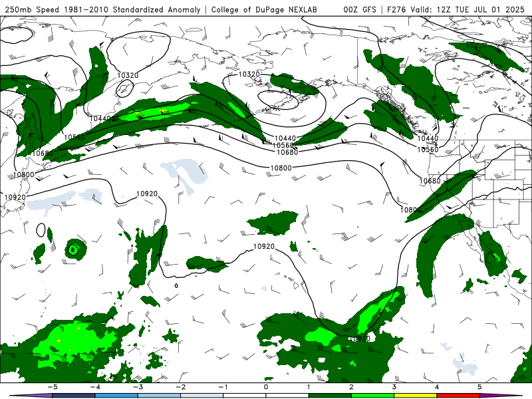Click the '-2' colorbar scale label
The height and width of the screenshot is (399, 532).
tap(180, 387)
